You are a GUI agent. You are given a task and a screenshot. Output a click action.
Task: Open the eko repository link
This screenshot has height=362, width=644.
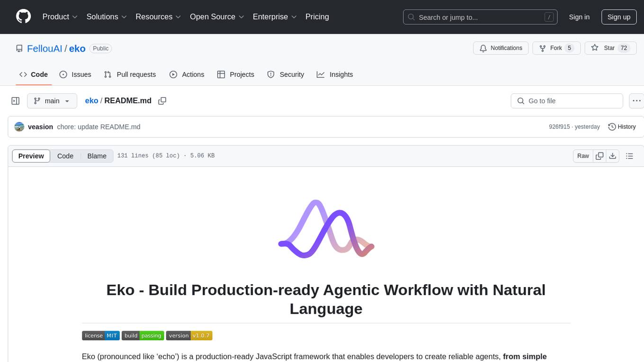point(77,48)
